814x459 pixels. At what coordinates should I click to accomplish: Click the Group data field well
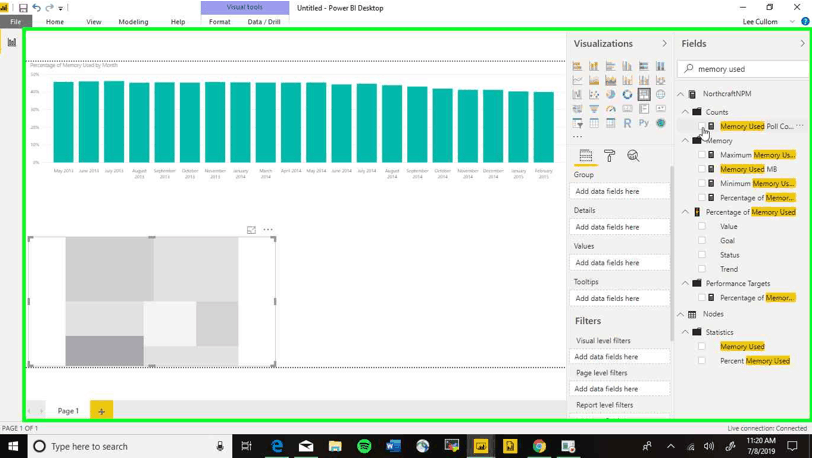[x=620, y=191]
